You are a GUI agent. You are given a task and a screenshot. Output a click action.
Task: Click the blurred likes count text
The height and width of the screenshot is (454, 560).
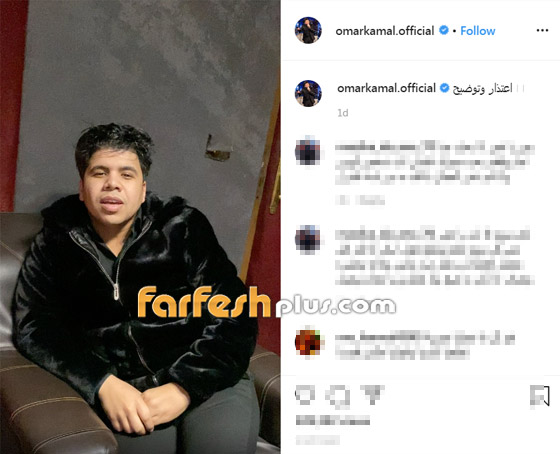coord(332,420)
